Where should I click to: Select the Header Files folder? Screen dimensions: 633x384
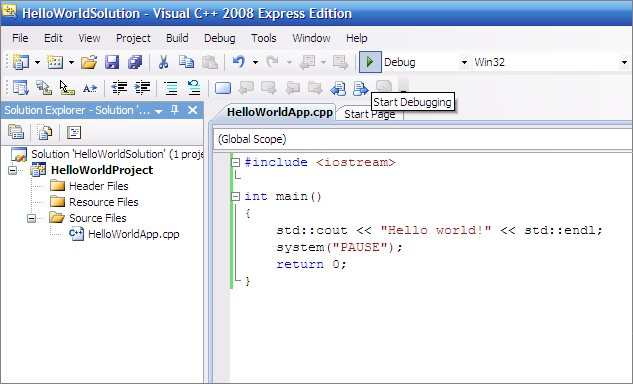point(99,186)
